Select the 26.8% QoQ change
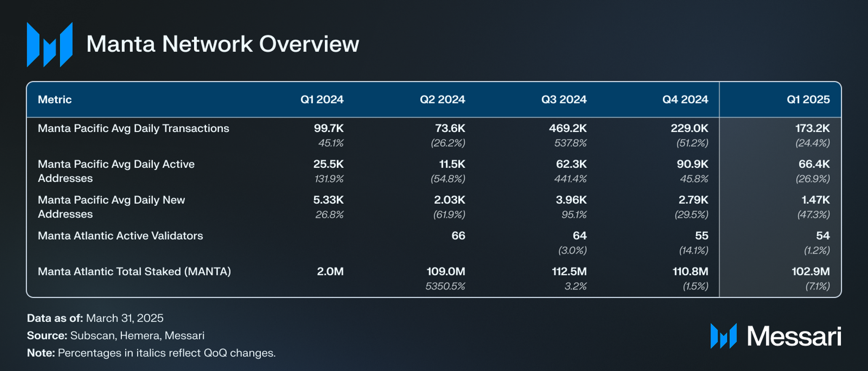 [x=329, y=214]
